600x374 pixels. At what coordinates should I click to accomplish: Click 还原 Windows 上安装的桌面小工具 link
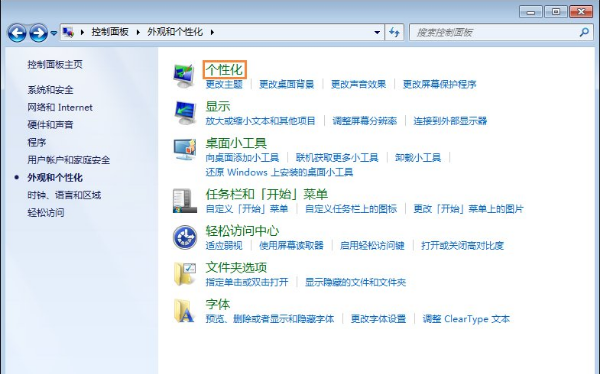(279, 172)
